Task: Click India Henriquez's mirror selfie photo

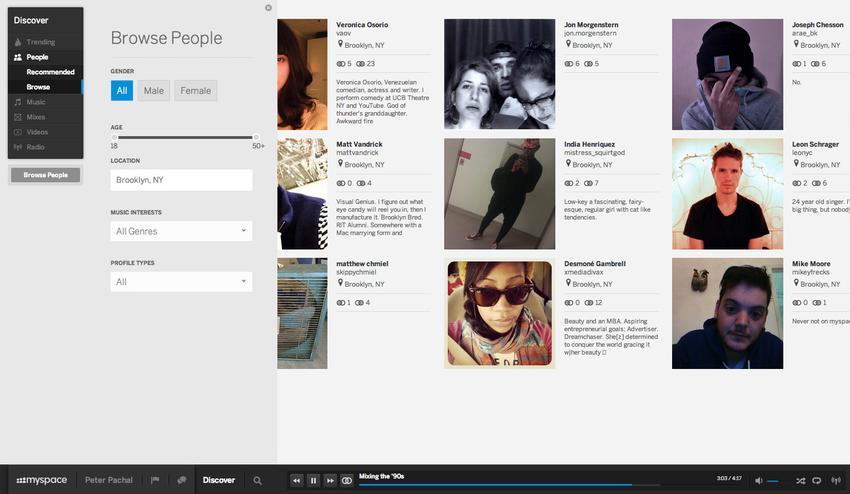Action: pyautogui.click(x=499, y=194)
